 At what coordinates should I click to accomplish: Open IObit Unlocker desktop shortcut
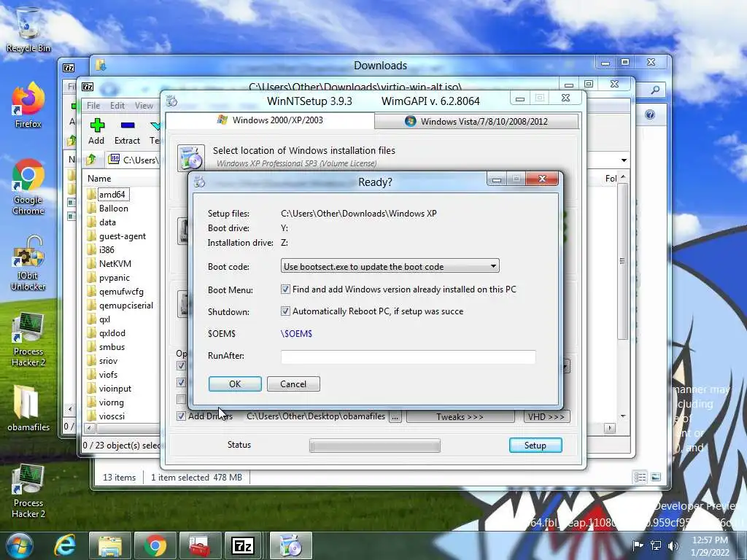pos(28,262)
